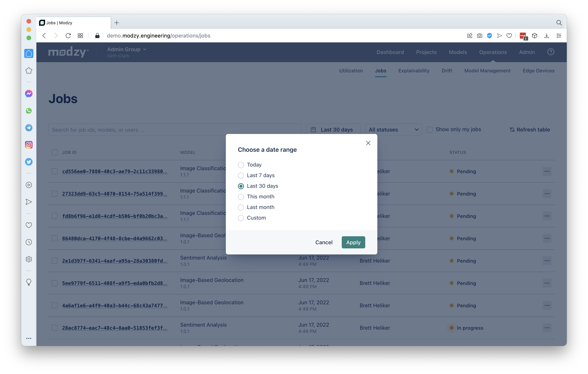Open Messenger in the browser sidebar
Viewport: 588px width, 374px height.
(29, 94)
